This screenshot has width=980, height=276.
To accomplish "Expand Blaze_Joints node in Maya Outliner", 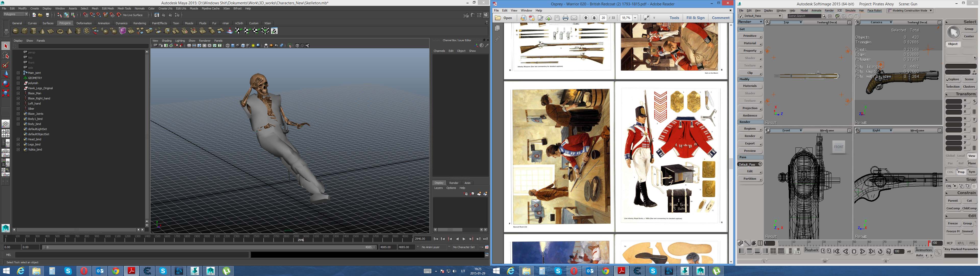I will pos(18,114).
